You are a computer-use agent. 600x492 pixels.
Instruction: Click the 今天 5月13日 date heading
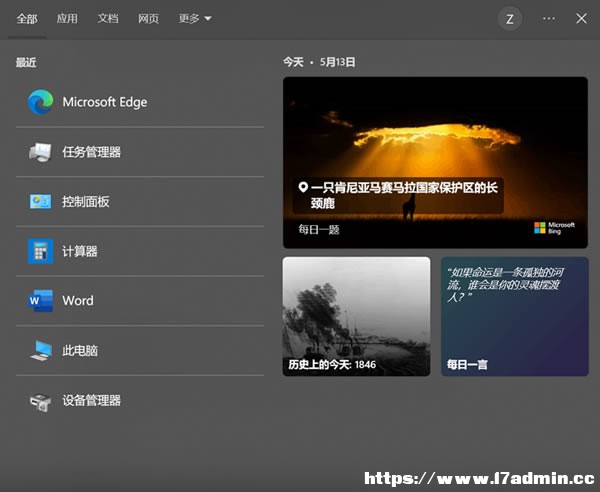(x=319, y=62)
